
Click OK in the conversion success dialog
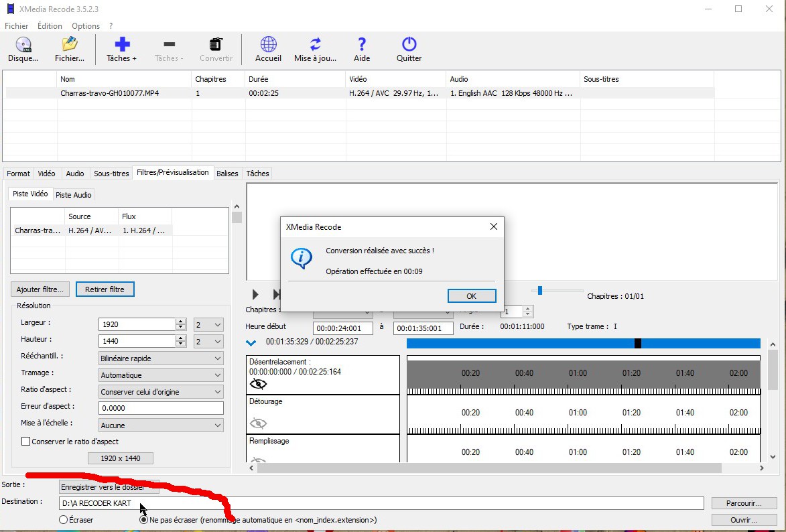[472, 296]
